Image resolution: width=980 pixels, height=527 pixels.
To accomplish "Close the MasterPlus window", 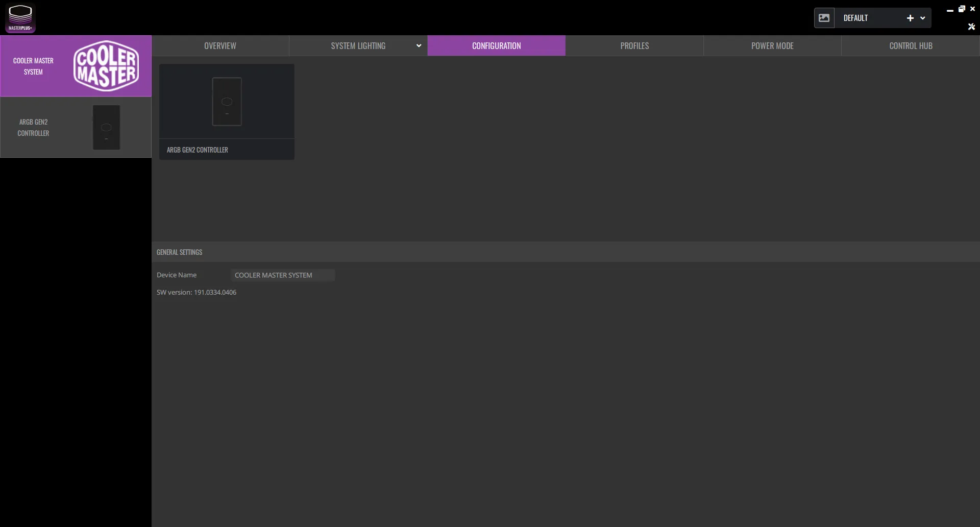I will [x=972, y=9].
